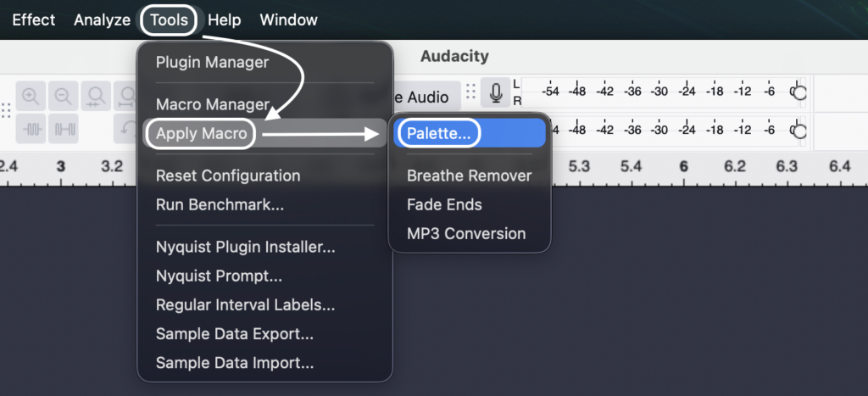
Task: Click the Zoom Out magnifier icon
Action: coord(64,96)
